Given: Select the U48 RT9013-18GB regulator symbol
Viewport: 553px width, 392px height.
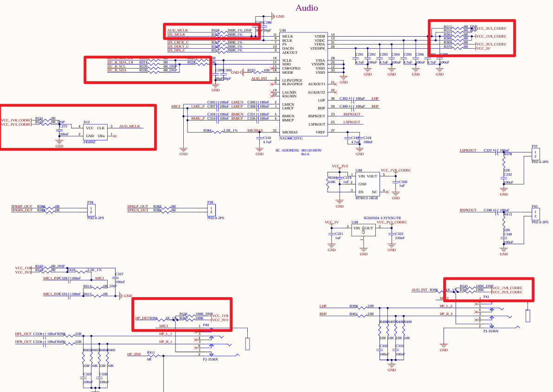Looking at the screenshot, I should tap(367, 184).
